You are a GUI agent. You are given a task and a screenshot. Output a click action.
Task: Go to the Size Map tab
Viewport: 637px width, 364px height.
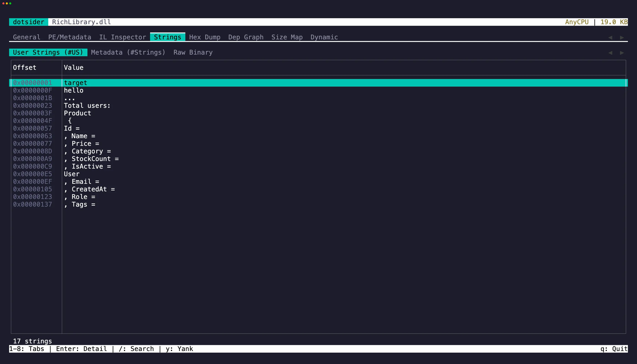(x=287, y=37)
